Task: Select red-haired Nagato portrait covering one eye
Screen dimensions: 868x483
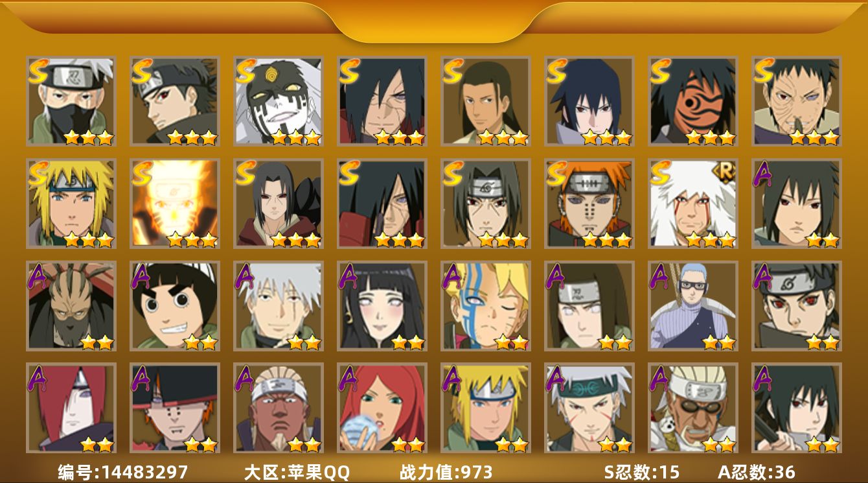Action: click(71, 408)
